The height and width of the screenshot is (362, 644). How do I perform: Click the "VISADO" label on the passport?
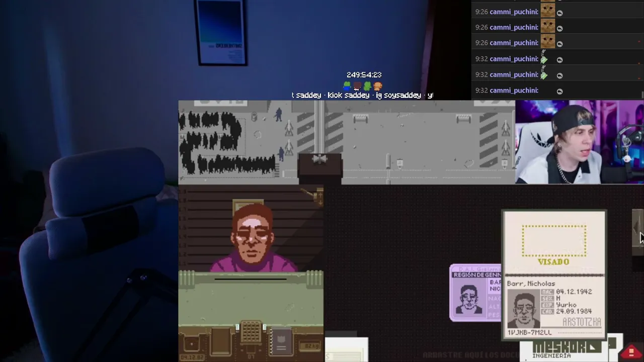click(x=553, y=262)
